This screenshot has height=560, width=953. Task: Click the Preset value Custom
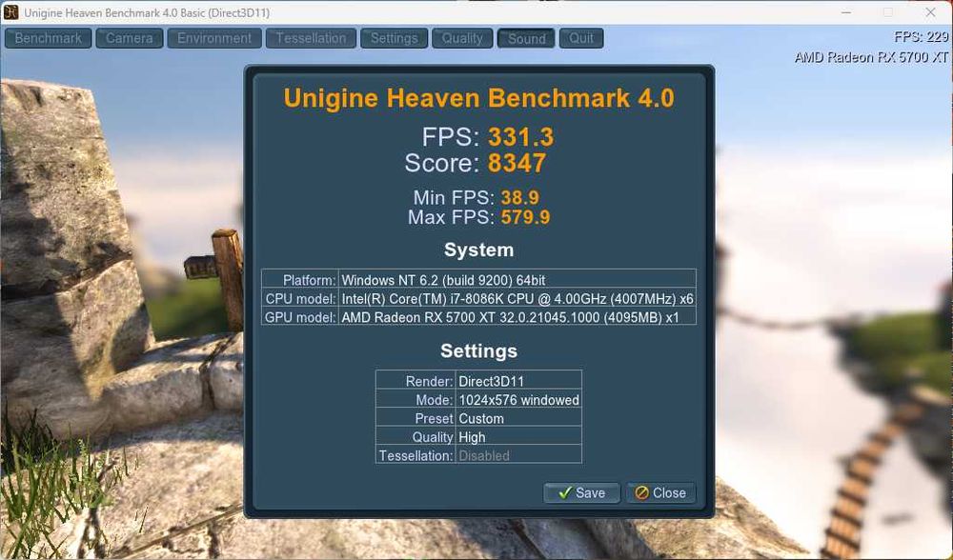click(518, 418)
